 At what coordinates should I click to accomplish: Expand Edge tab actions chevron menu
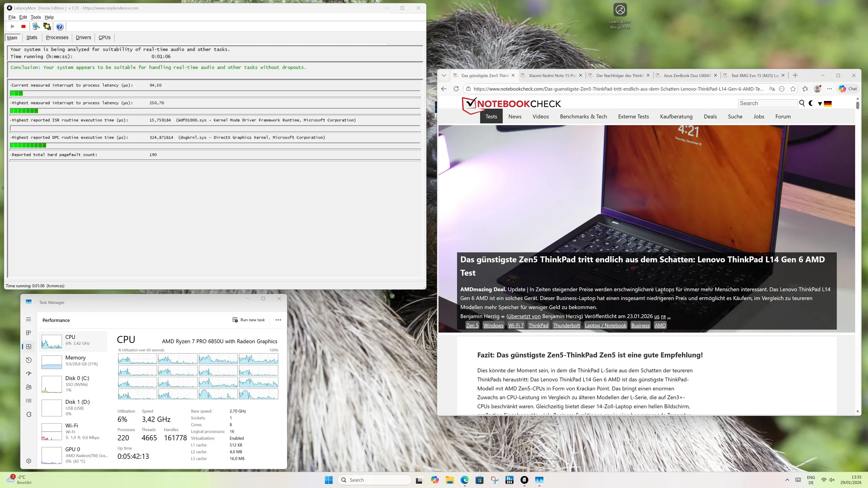tap(444, 75)
